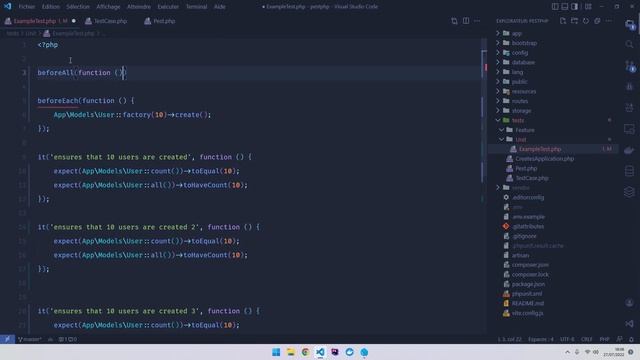The image size is (640, 360).
Task: Open the Remote Explorer monitor icon
Action: pyautogui.click(x=629, y=129)
